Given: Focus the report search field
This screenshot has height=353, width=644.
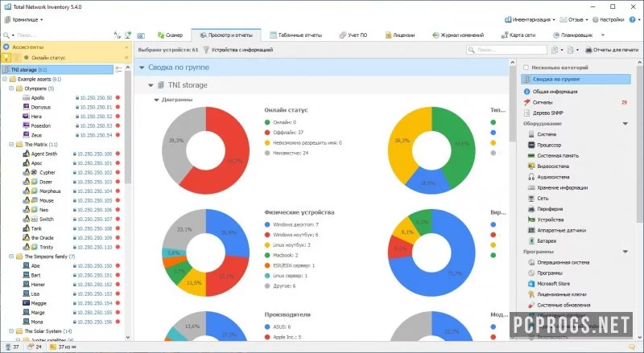Looking at the screenshot, I should [507, 50].
